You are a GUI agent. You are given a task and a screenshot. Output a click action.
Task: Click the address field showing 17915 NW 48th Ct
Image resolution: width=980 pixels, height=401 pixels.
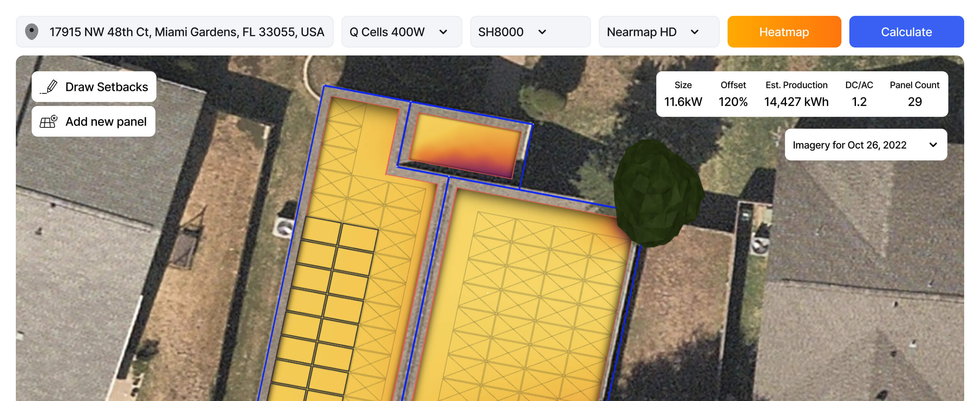175,32
